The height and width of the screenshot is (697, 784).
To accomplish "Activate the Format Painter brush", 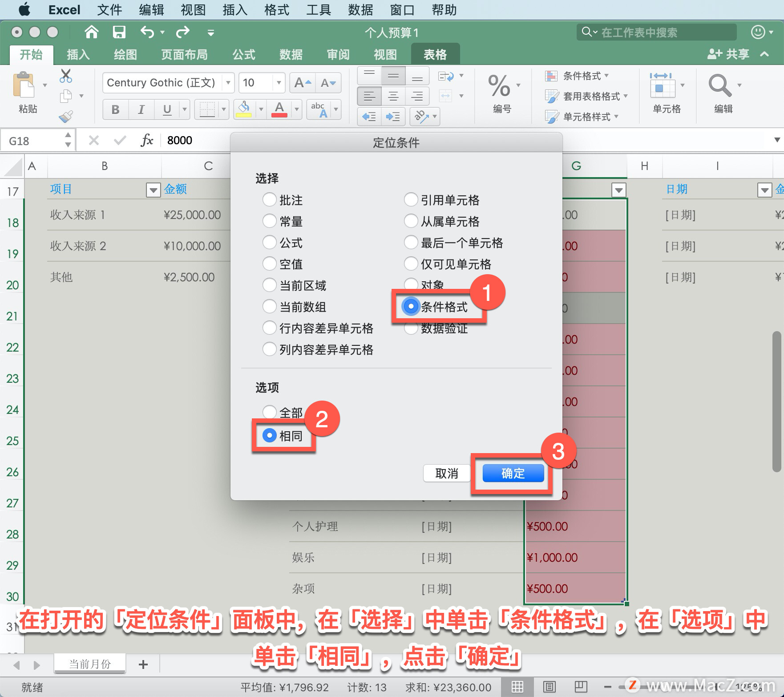I will click(x=66, y=117).
